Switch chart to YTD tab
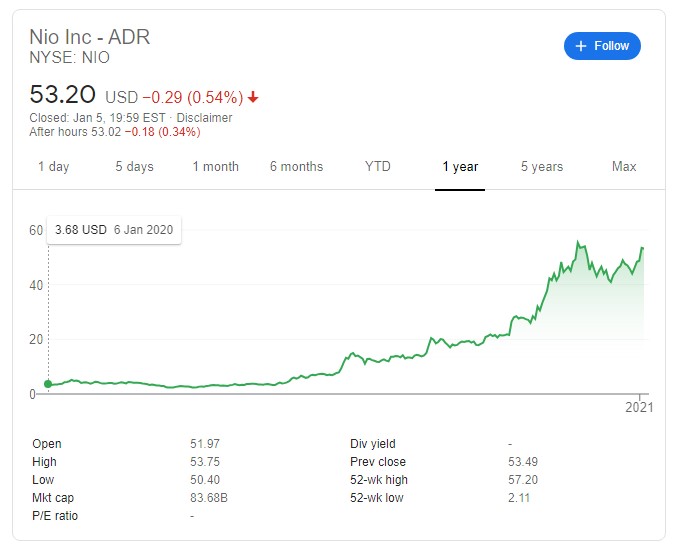 tap(378, 167)
